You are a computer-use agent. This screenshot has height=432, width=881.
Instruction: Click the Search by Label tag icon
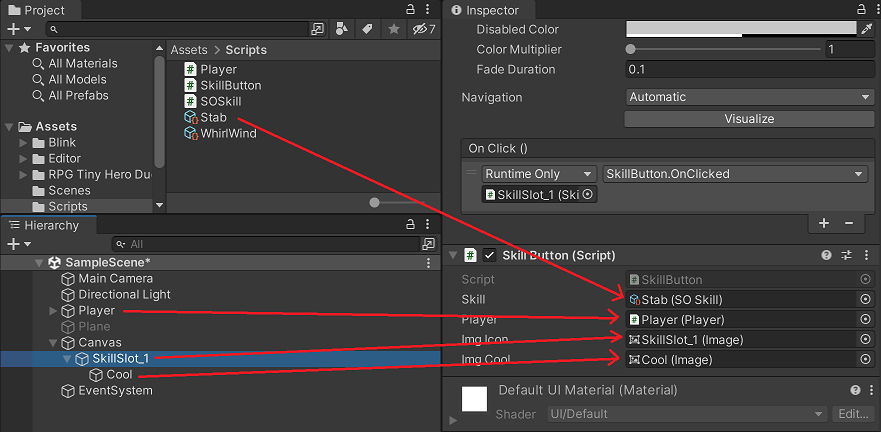[367, 29]
